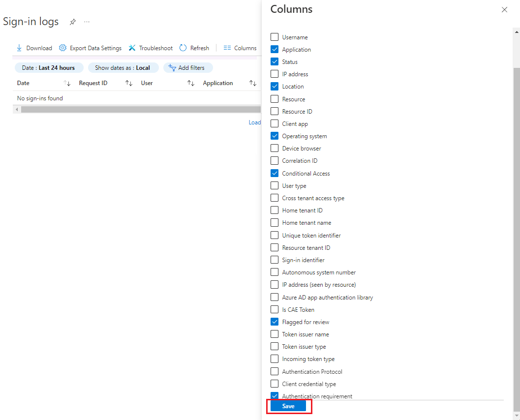Sort by Request ID column arrows

[129, 83]
